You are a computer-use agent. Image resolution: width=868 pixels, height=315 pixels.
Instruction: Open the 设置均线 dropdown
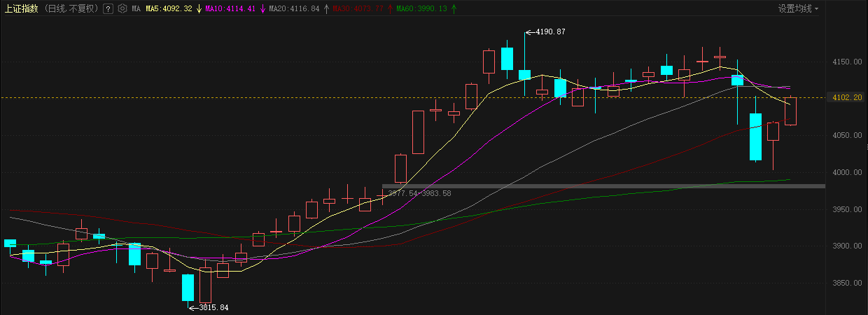click(799, 9)
